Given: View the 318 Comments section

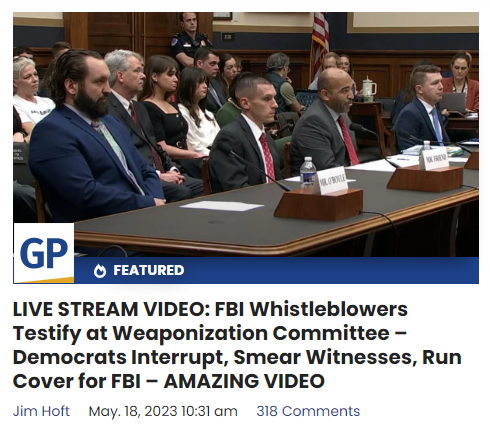Looking at the screenshot, I should (x=308, y=411).
